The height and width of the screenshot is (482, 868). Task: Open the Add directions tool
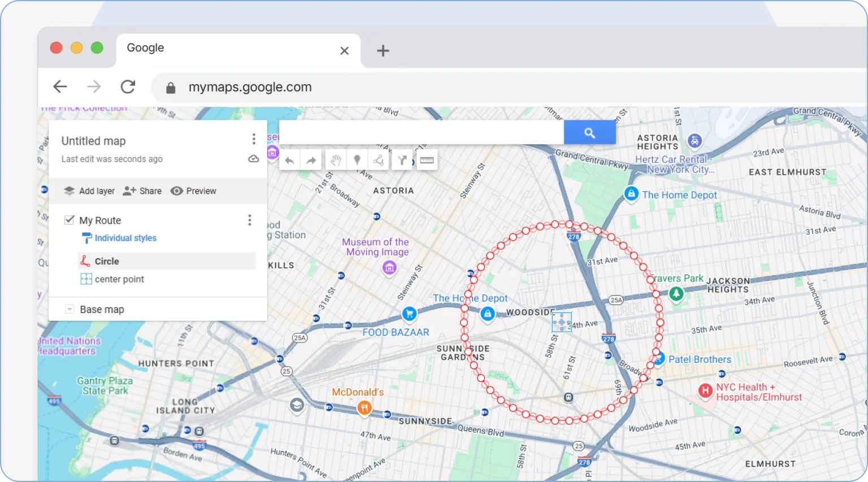402,160
